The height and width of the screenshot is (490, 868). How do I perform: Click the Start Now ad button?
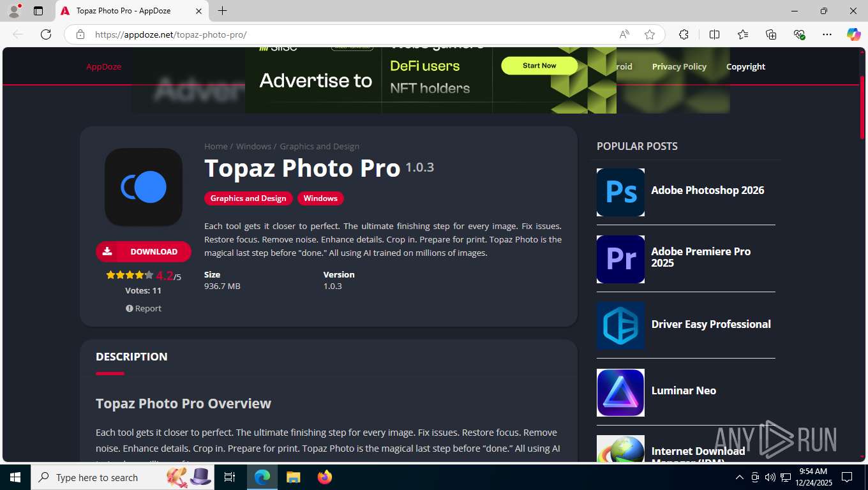pyautogui.click(x=539, y=66)
